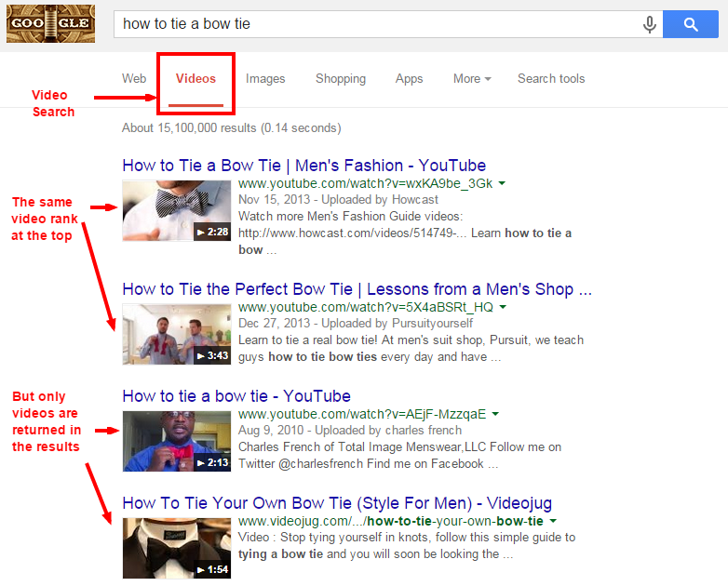
Task: Open 'How to Tie the Perfect Bow Tie' result
Action: 357,289
